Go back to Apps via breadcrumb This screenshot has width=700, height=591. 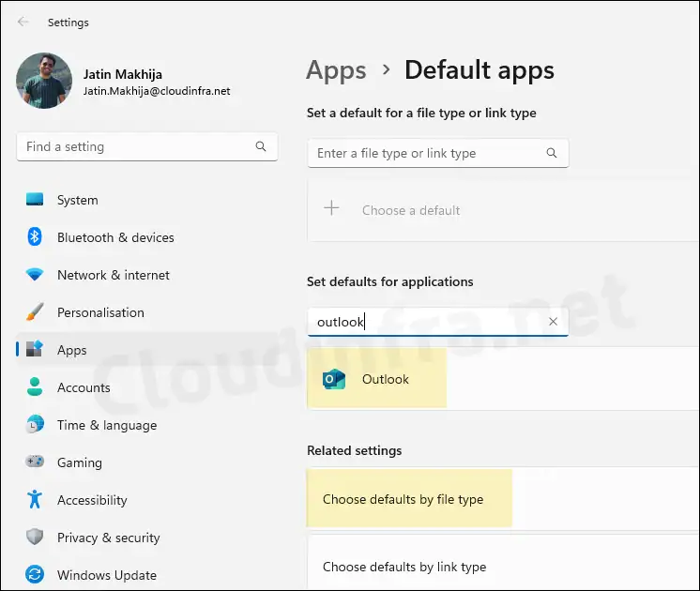pyautogui.click(x=336, y=71)
